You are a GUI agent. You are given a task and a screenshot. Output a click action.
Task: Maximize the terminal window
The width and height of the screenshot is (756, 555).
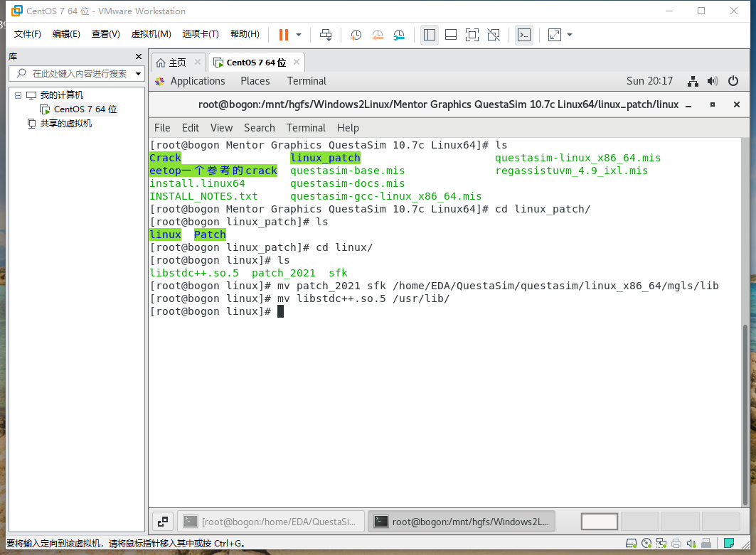click(x=713, y=104)
